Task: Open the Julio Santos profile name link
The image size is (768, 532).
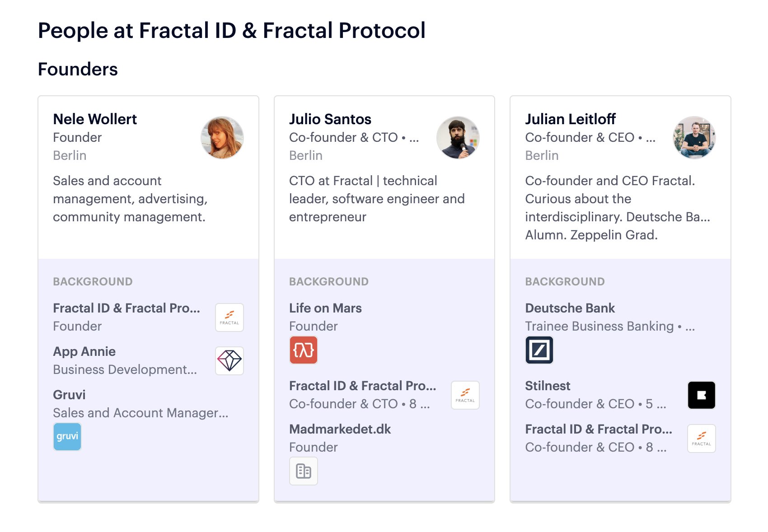Action: coord(330,119)
